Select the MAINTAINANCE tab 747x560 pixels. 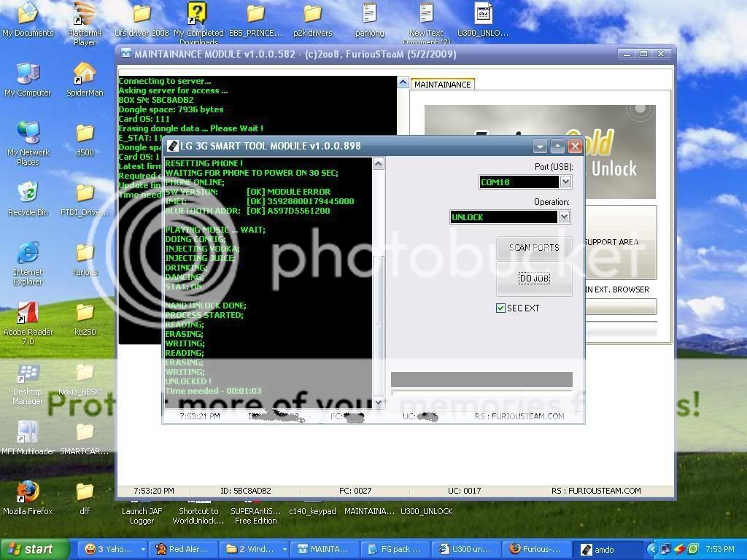[x=442, y=85]
